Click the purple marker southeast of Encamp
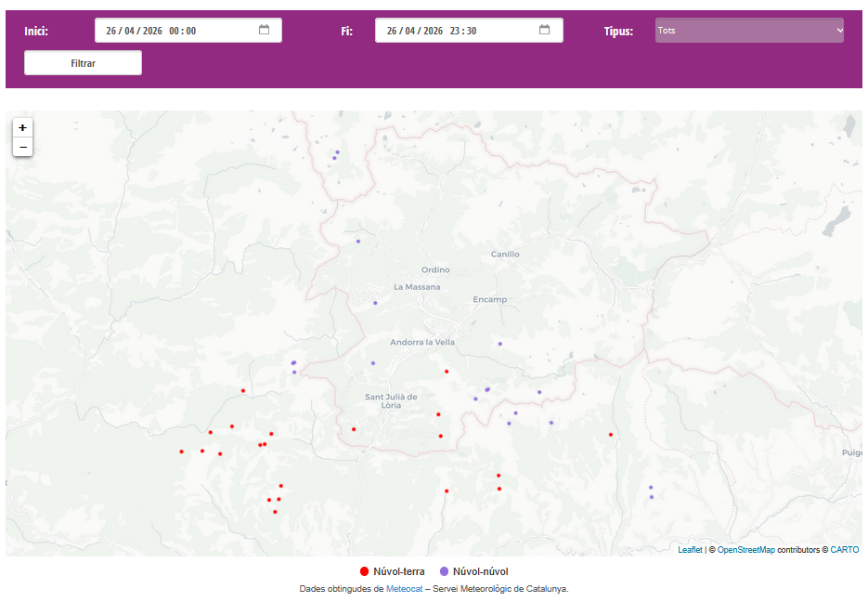This screenshot has height=602, width=868. click(499, 344)
